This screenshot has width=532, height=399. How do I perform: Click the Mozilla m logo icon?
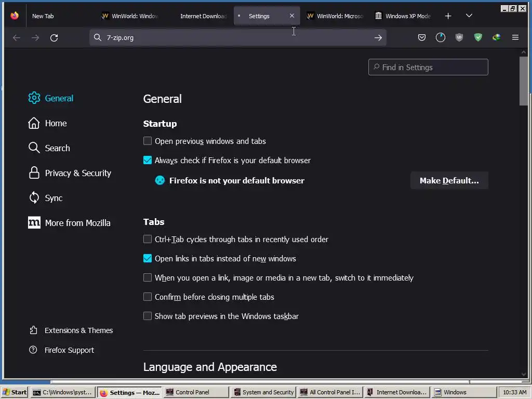click(x=34, y=222)
